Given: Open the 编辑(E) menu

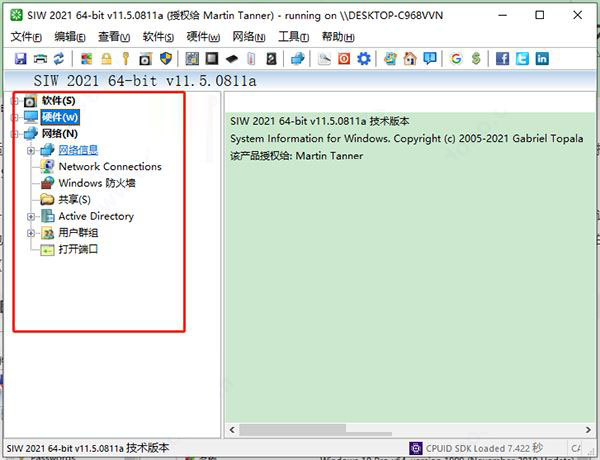Looking at the screenshot, I should 70,37.
